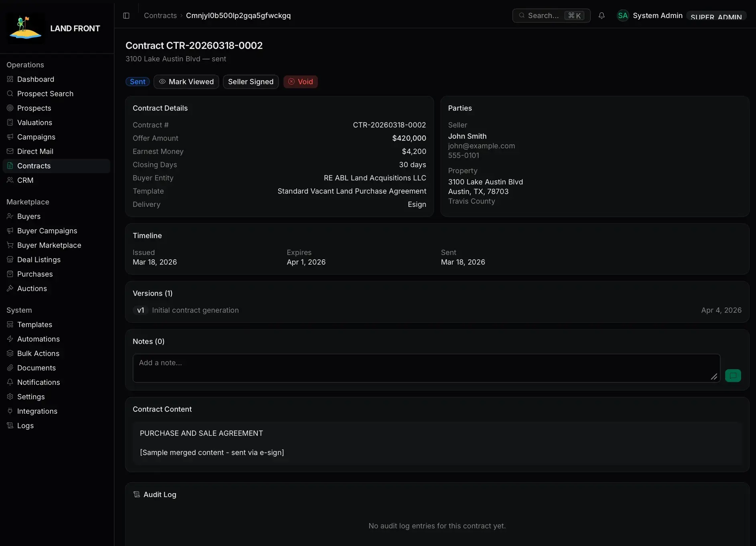This screenshot has height=546, width=756.
Task: Click the Purchases icon
Action: (10, 274)
